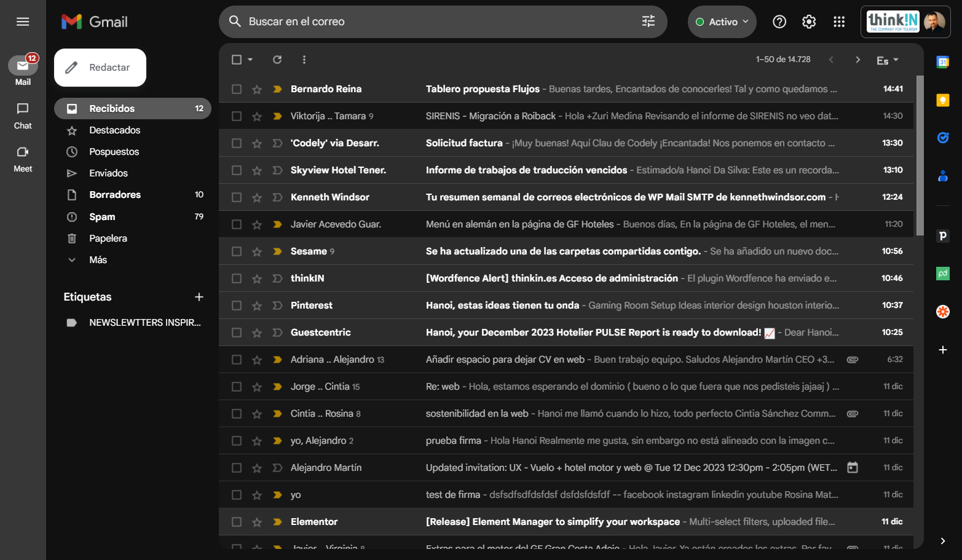
Task: Collapse side panel with bottom chevron
Action: (x=942, y=541)
